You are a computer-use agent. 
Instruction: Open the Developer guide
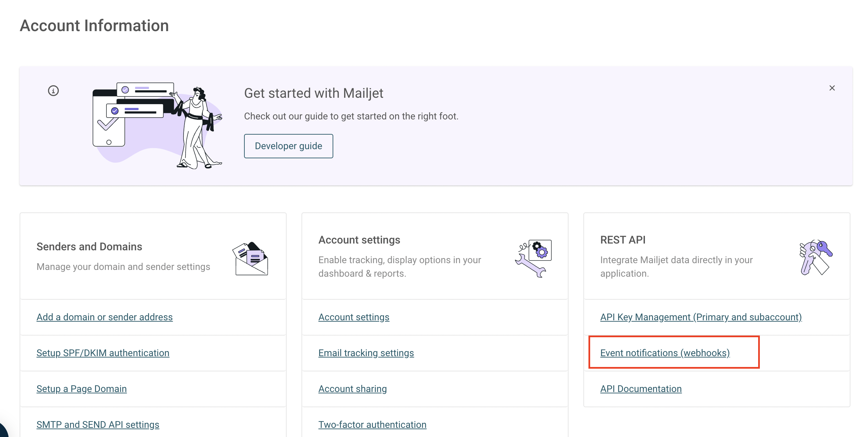pos(288,146)
